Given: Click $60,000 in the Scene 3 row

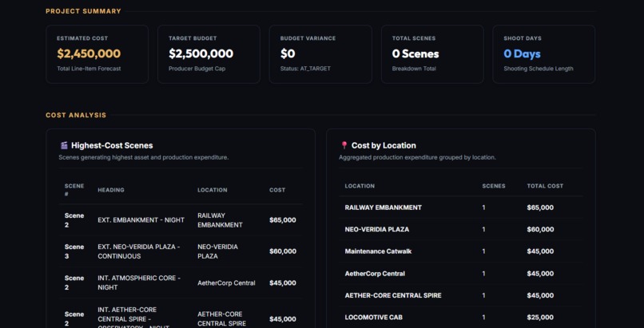Looking at the screenshot, I should coord(283,251).
